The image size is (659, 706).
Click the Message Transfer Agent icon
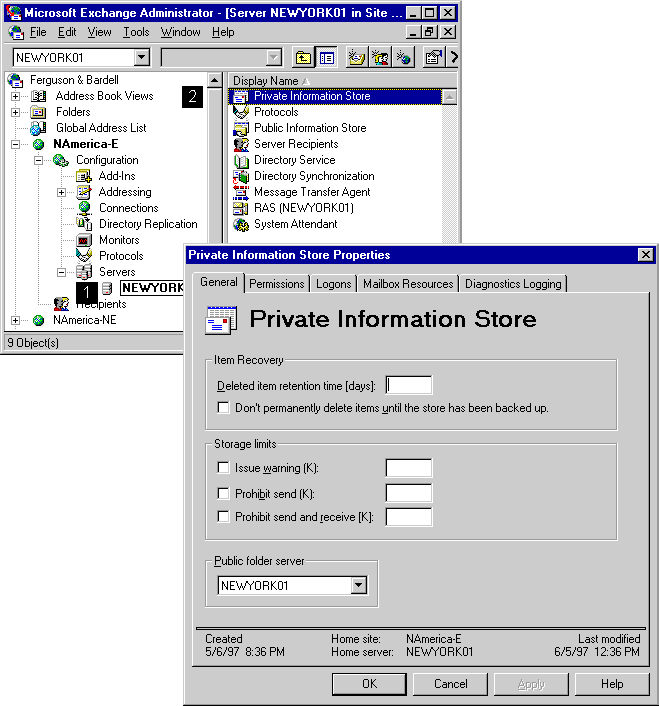click(241, 192)
